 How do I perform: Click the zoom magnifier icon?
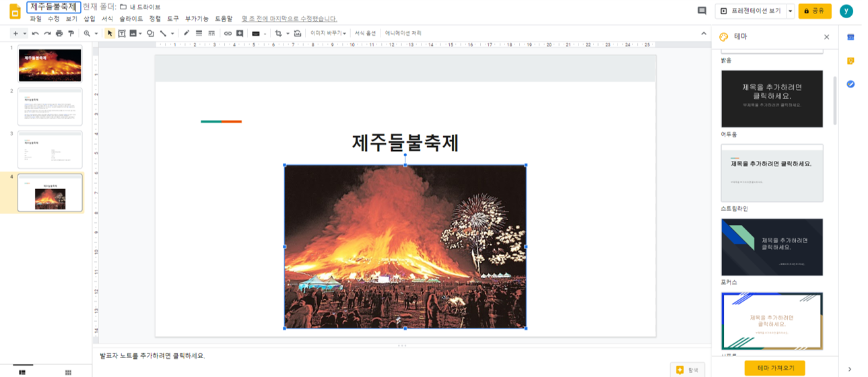87,33
